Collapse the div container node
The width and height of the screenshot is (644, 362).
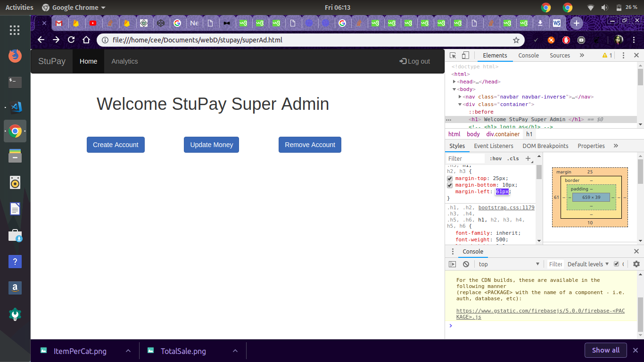[460, 104]
